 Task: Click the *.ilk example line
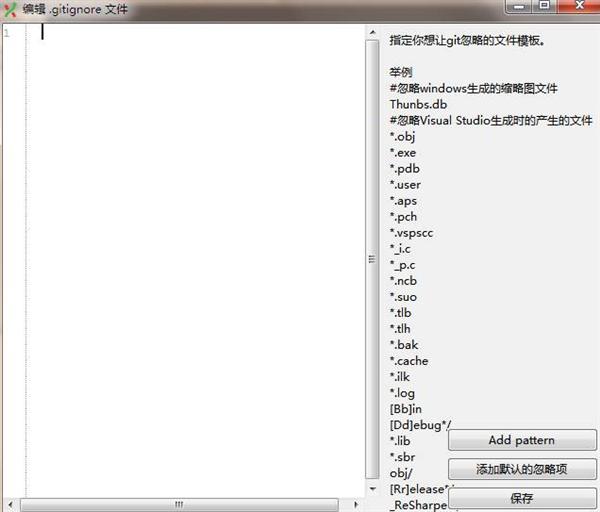[x=399, y=377]
